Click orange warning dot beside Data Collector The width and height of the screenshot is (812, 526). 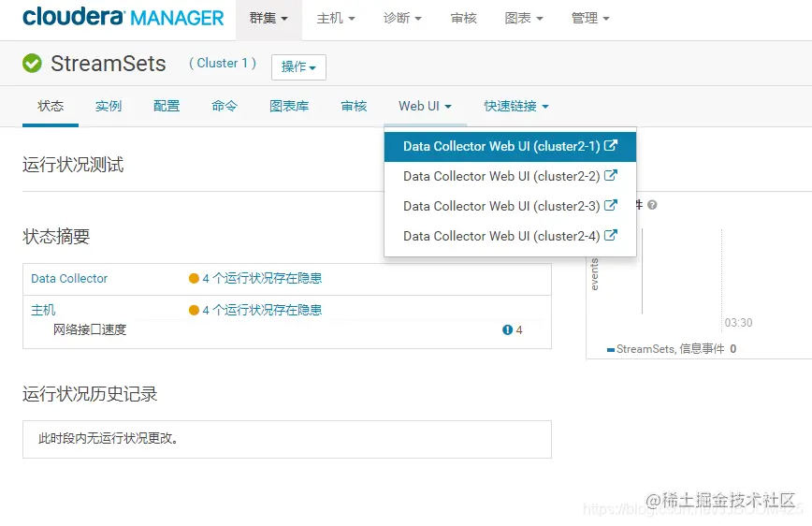tap(195, 278)
